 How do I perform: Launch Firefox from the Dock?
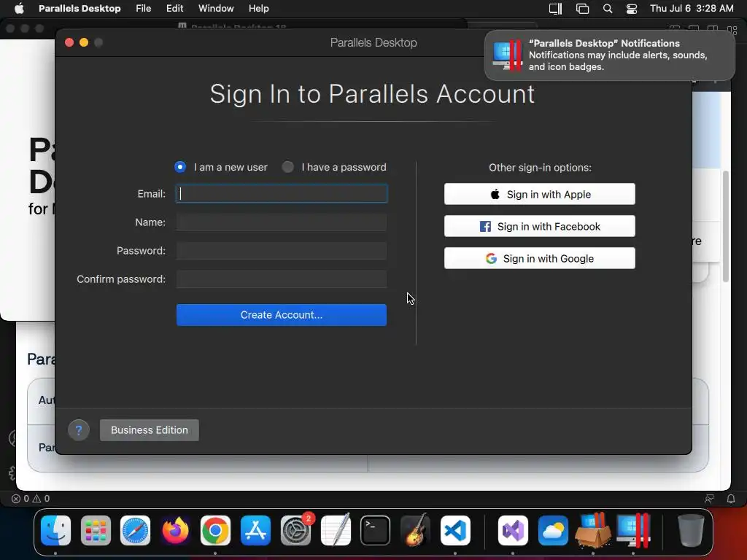[x=175, y=531]
